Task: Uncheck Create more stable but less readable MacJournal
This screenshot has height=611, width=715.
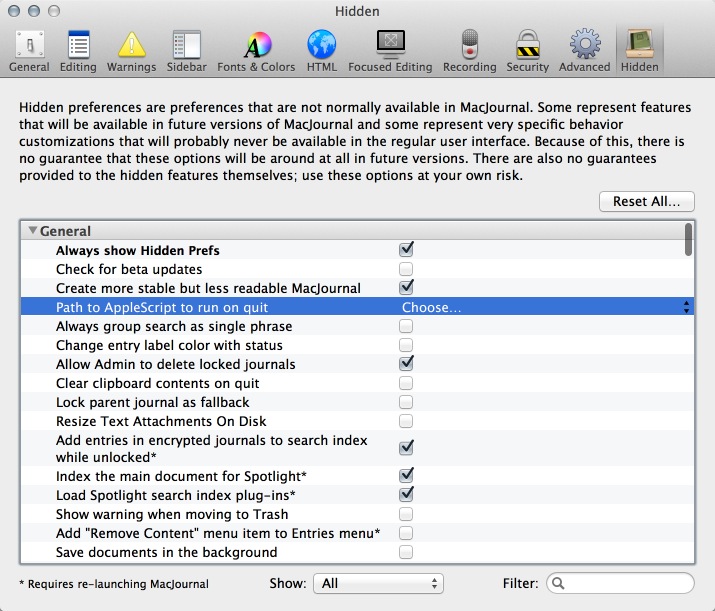Action: coord(406,287)
